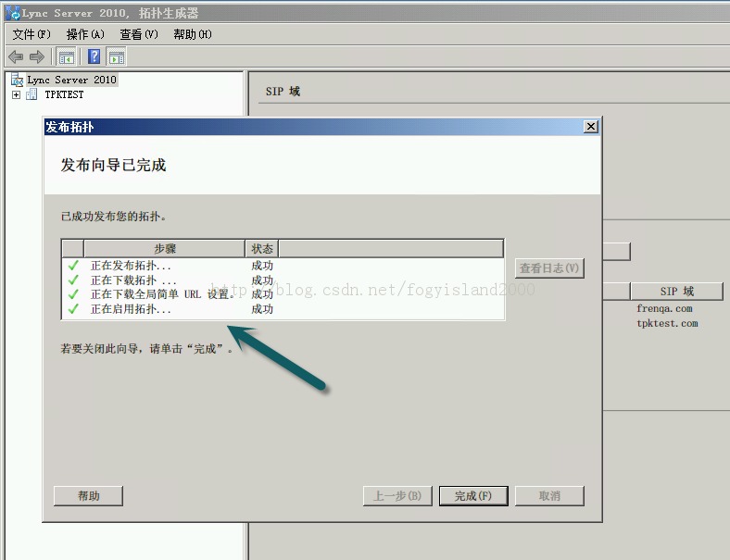Click 成功 status in 正在启用拓扑 row
The image size is (730, 560).
[x=262, y=309]
